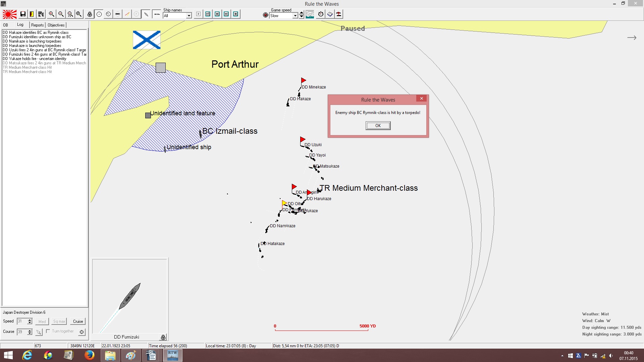Click the padlock icon in main toolbar

[x=90, y=14]
